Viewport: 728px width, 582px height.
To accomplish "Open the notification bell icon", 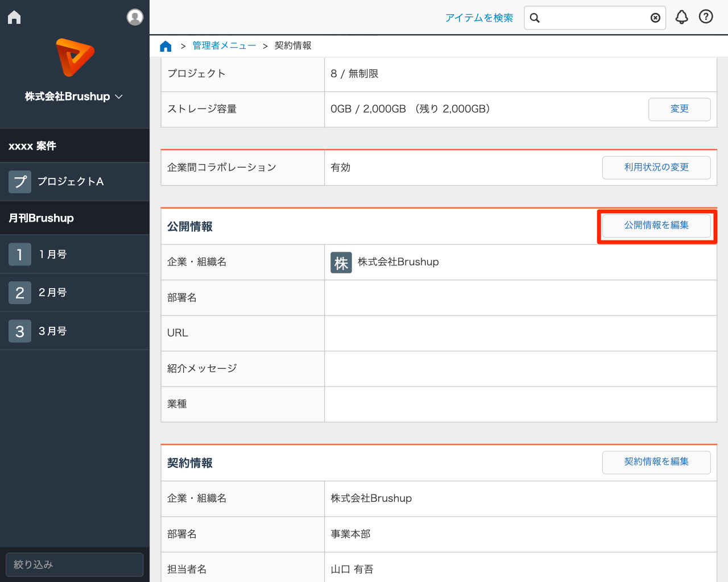I will pos(681,17).
